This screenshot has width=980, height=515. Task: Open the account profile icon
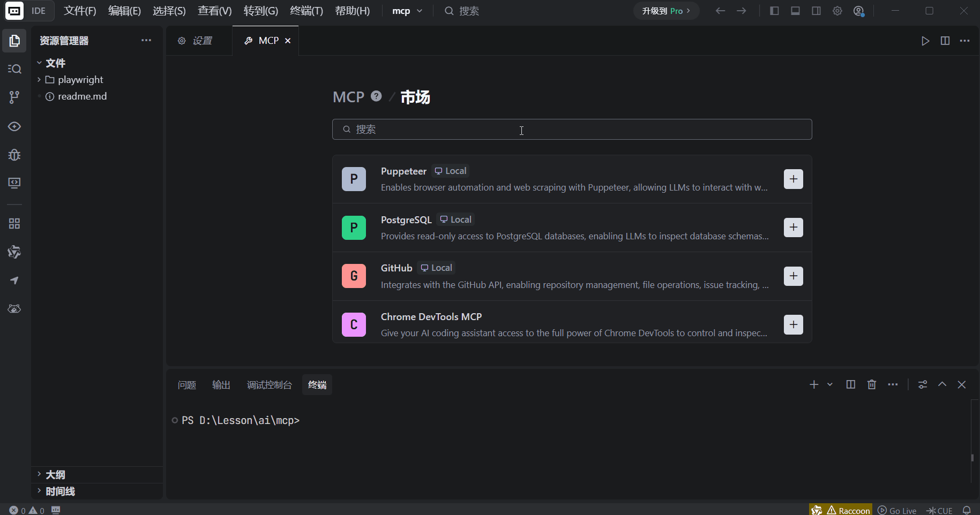coord(859,11)
